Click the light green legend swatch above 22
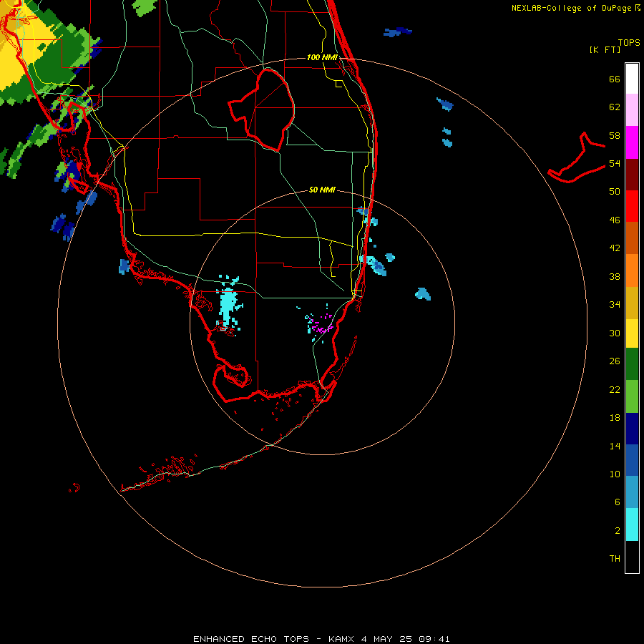This screenshot has width=644, height=644. (x=632, y=396)
